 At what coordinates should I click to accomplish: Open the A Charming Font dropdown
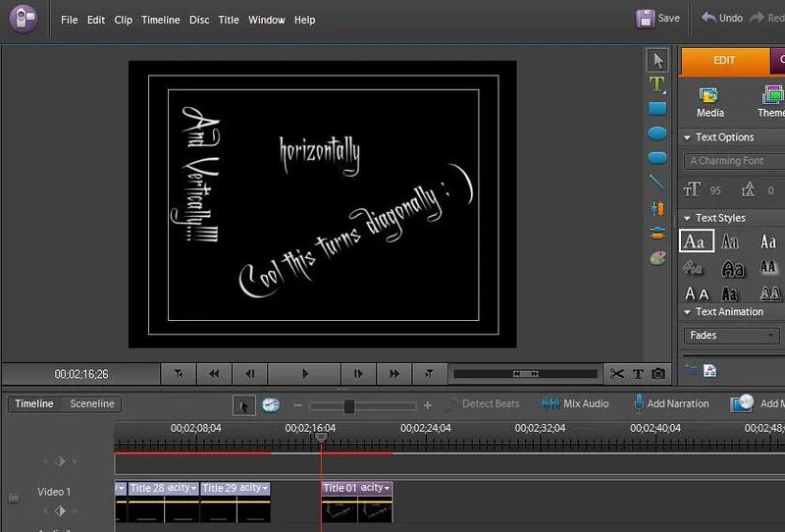coord(734,161)
